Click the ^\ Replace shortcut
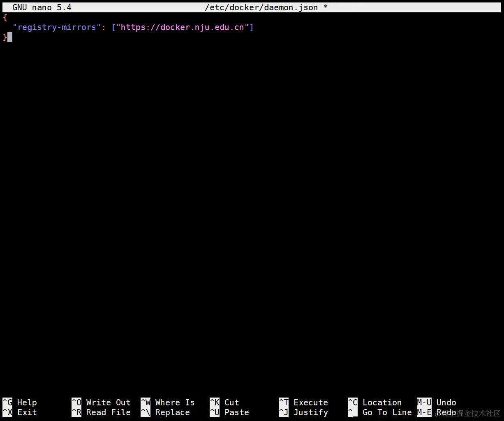The width and height of the screenshot is (504, 421). pos(165,412)
